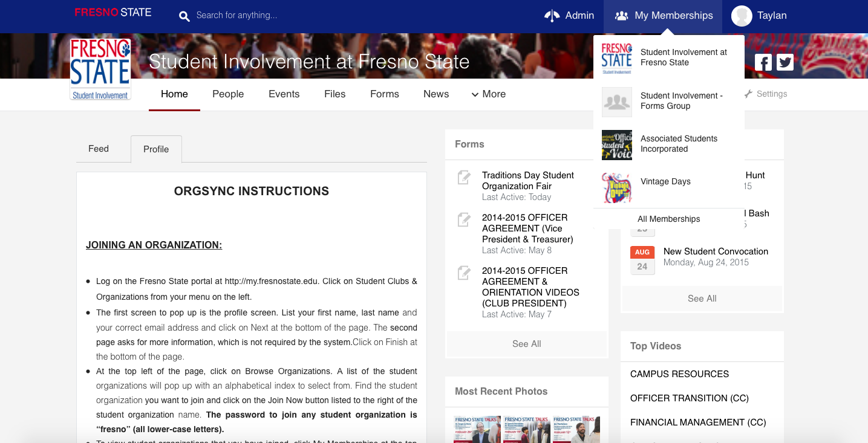This screenshot has height=443, width=868.
Task: Switch to the Feed tab
Action: [x=99, y=149]
